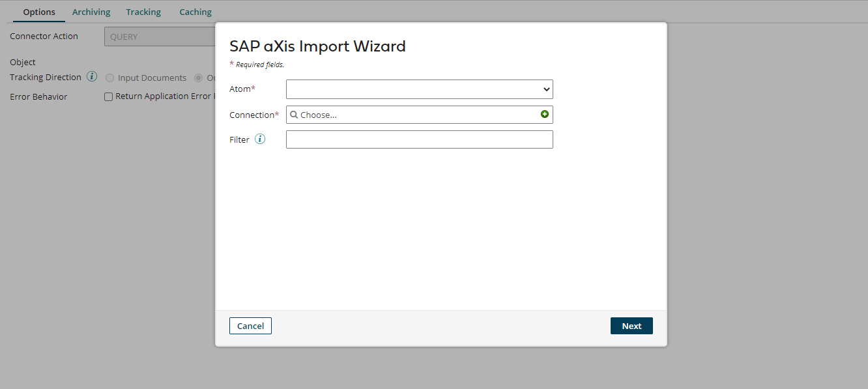This screenshot has width=868, height=389.
Task: Select the Input Documents radio button
Action: 109,78
